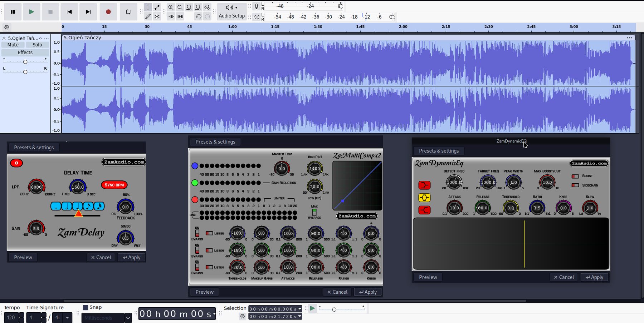
Task: Click the Zoom In magnifier
Action: click(x=171, y=7)
